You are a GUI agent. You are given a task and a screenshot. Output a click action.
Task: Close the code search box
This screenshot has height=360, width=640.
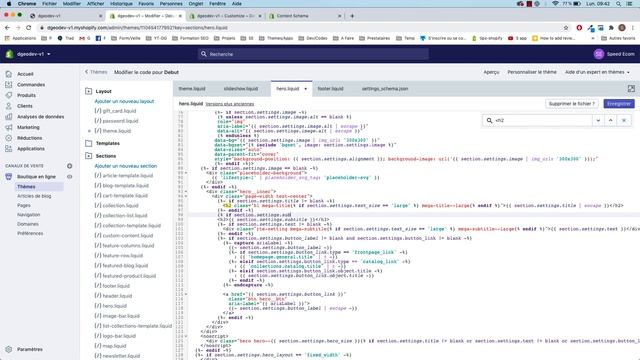624,120
